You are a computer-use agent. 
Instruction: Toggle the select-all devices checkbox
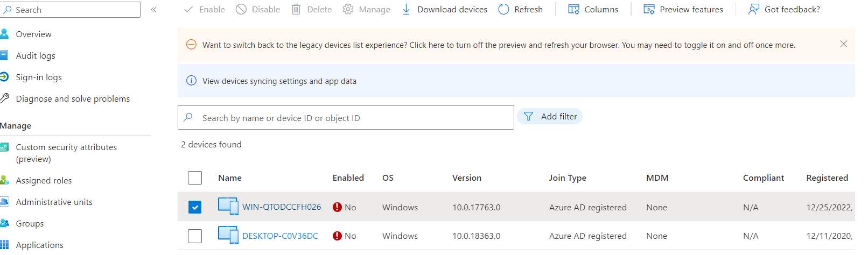coord(195,178)
